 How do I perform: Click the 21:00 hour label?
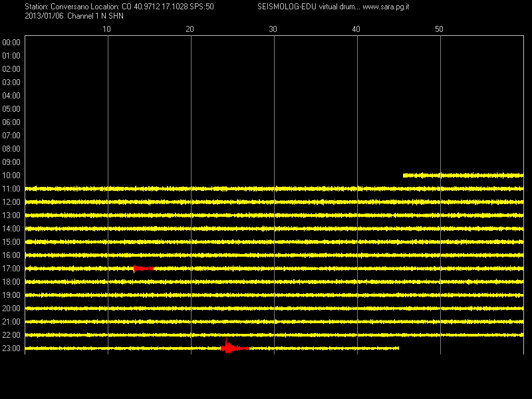click(x=11, y=322)
